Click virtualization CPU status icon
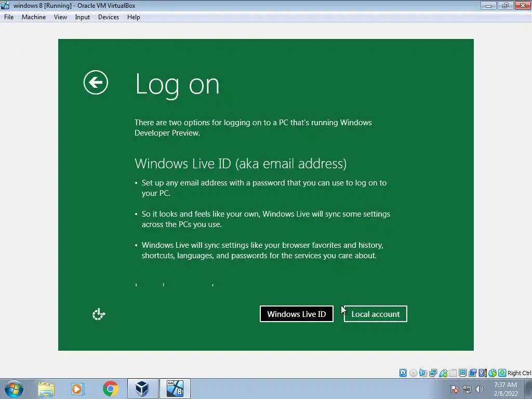The image size is (532, 399). point(483,373)
